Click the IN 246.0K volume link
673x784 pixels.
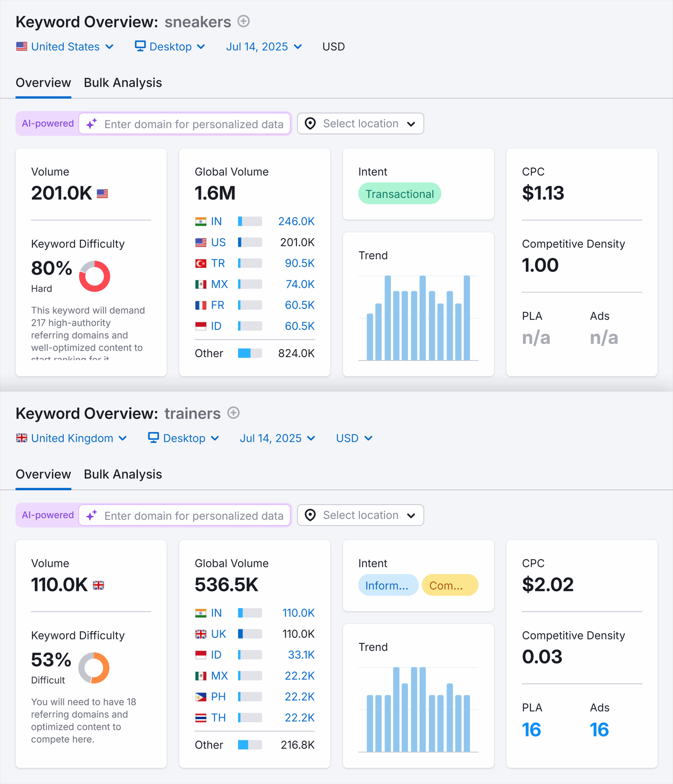tap(296, 221)
